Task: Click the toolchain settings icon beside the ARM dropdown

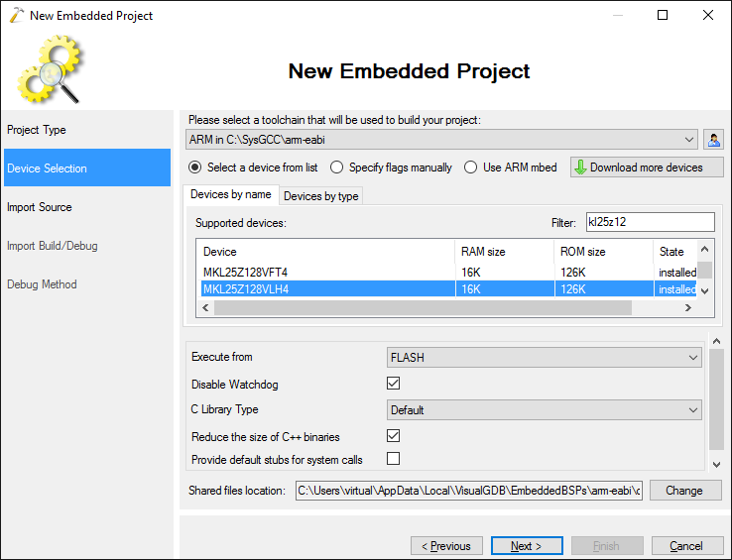Action: tap(714, 140)
